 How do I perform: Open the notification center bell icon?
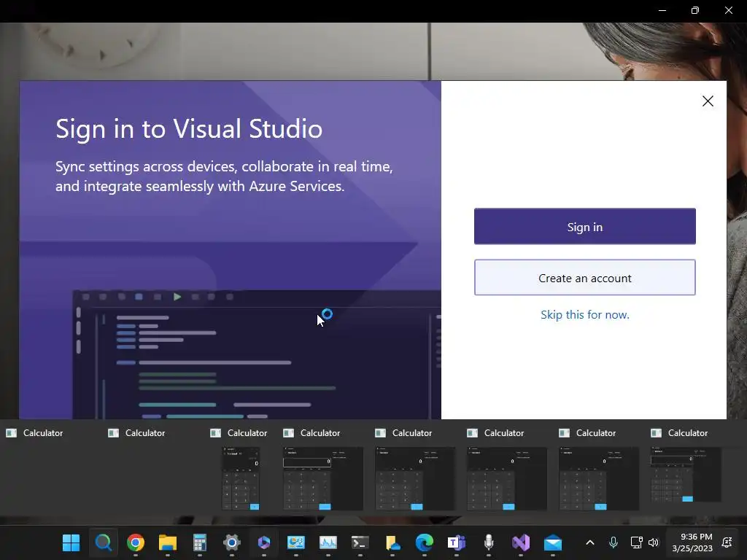click(x=727, y=542)
